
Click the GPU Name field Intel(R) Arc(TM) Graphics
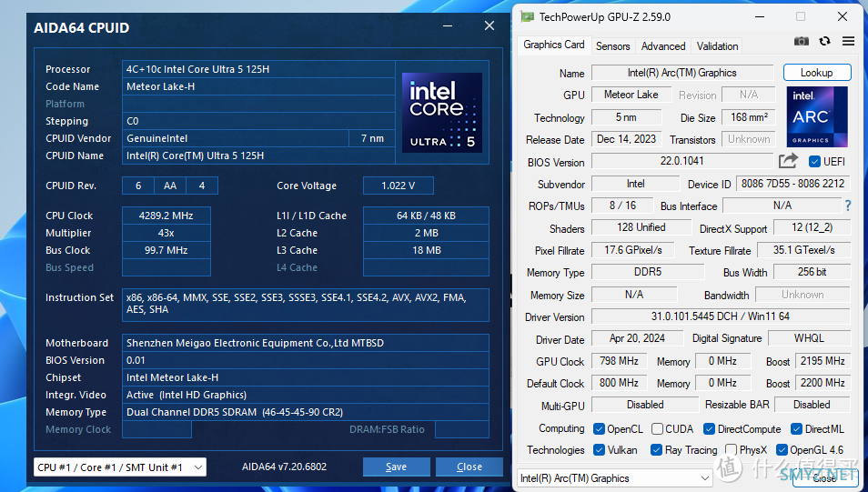coord(682,73)
